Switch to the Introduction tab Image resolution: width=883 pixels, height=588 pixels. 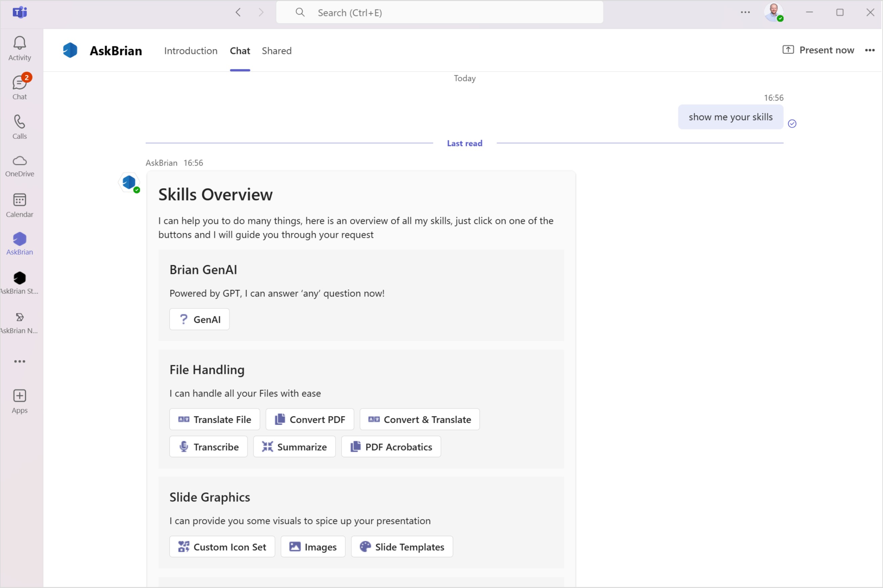pyautogui.click(x=191, y=51)
